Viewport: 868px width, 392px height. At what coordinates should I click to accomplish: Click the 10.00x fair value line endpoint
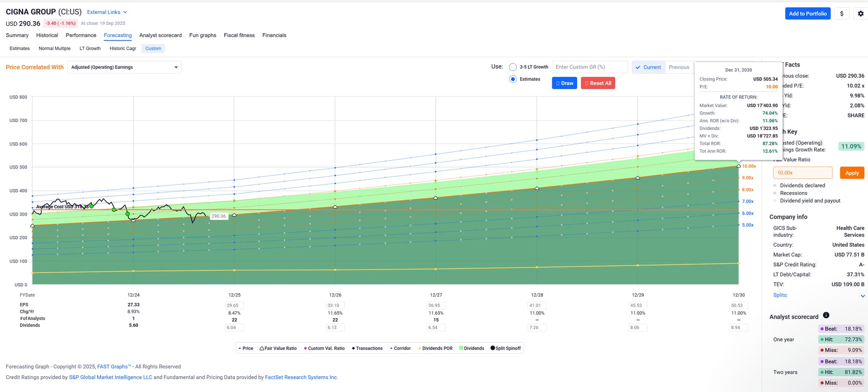pyautogui.click(x=739, y=166)
